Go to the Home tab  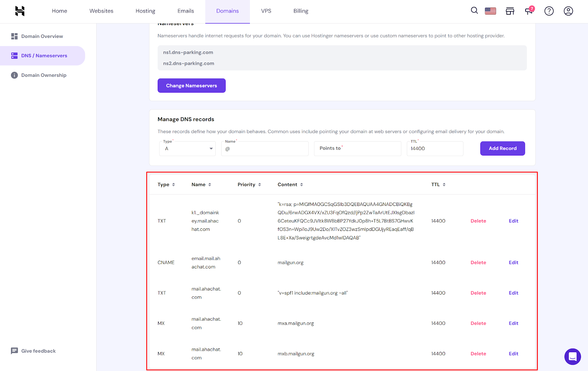pyautogui.click(x=60, y=11)
